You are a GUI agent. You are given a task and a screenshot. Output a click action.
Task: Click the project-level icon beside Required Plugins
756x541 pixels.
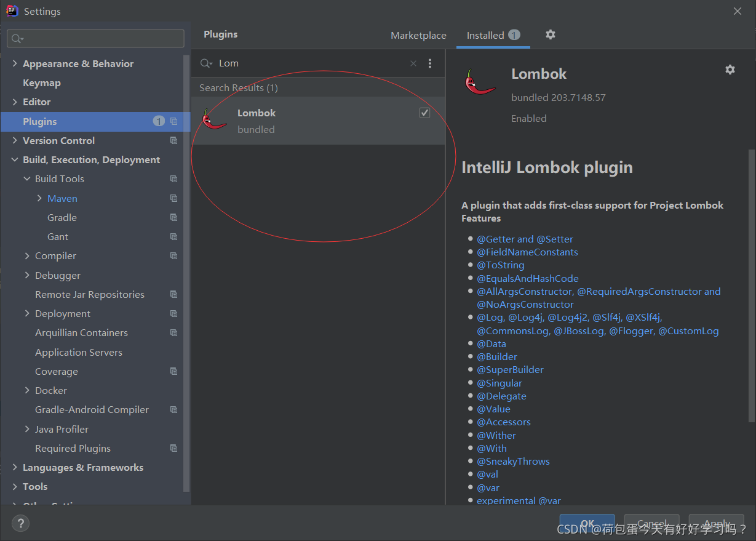pyautogui.click(x=174, y=448)
